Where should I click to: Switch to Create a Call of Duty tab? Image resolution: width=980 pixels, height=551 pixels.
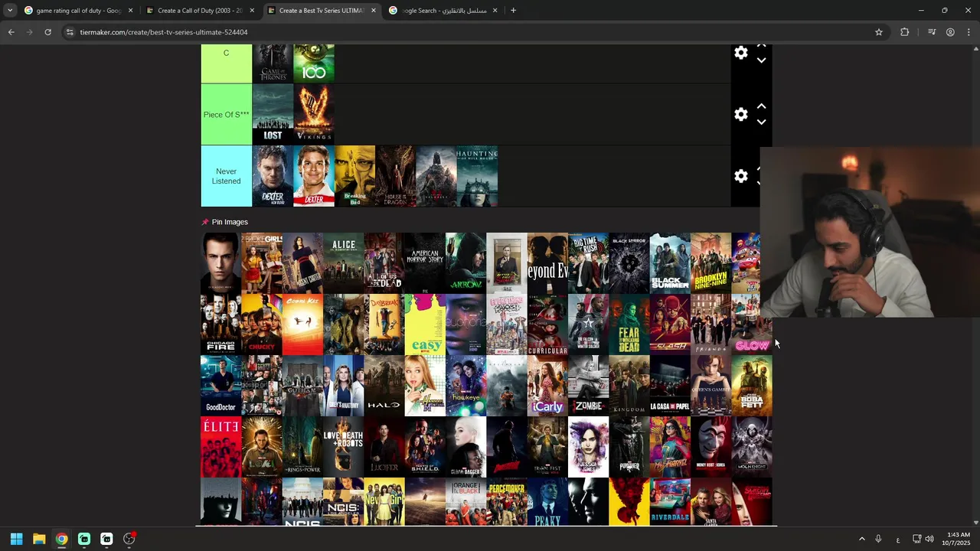[201, 11]
